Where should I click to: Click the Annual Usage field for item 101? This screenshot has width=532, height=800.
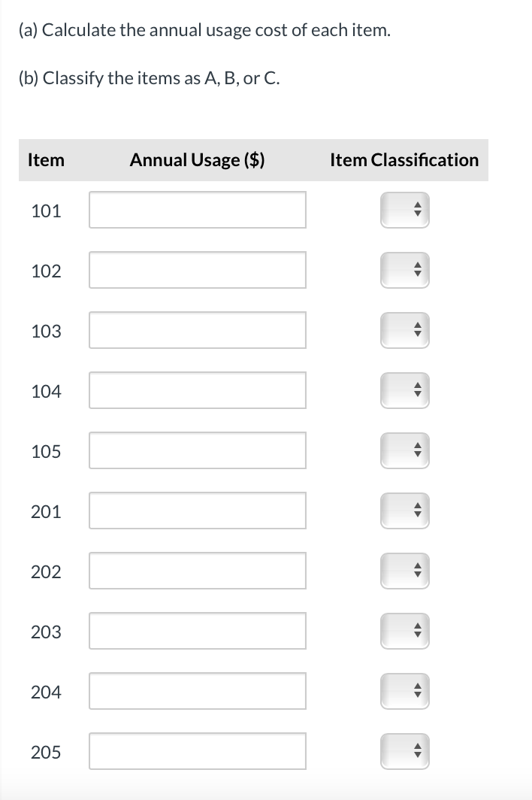point(198,210)
